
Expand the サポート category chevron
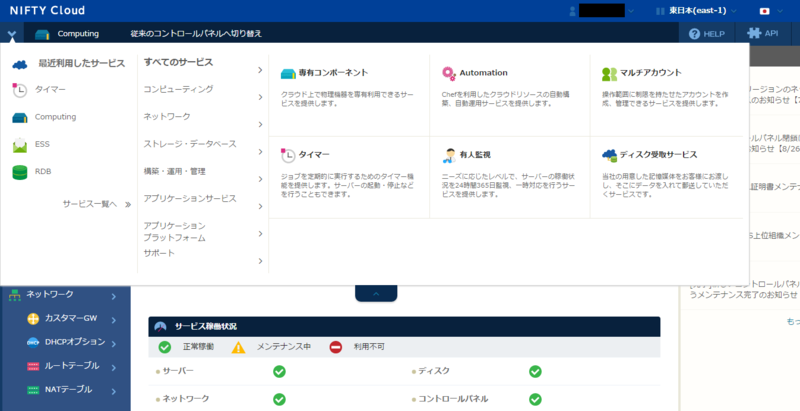click(x=260, y=261)
